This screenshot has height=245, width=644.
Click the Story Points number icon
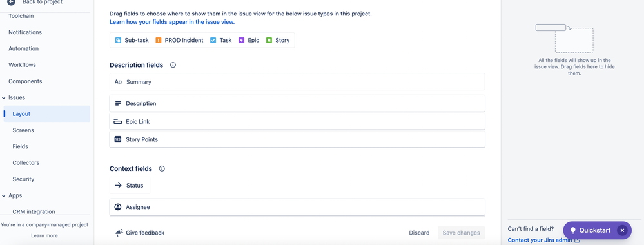coord(118,139)
